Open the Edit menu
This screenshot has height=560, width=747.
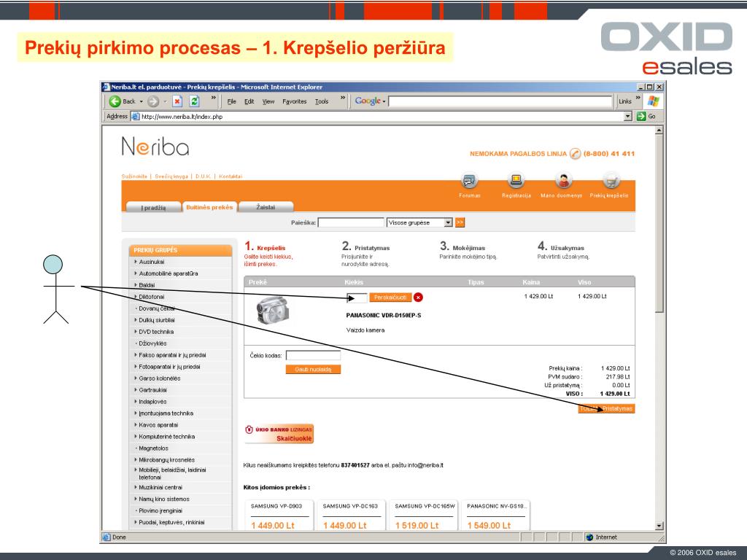249,101
